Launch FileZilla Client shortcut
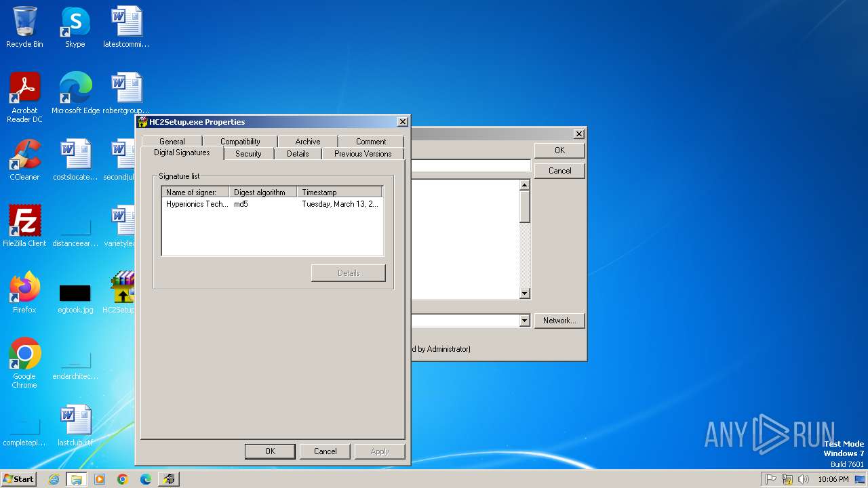The image size is (868, 488). (x=24, y=226)
